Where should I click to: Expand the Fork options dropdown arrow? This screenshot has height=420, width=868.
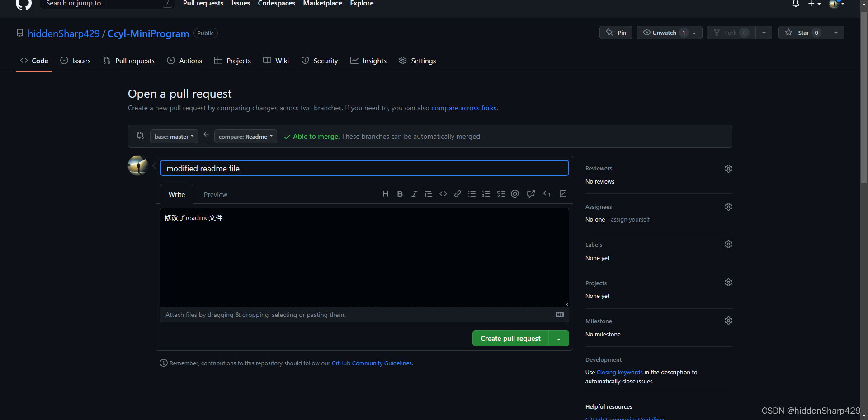764,33
